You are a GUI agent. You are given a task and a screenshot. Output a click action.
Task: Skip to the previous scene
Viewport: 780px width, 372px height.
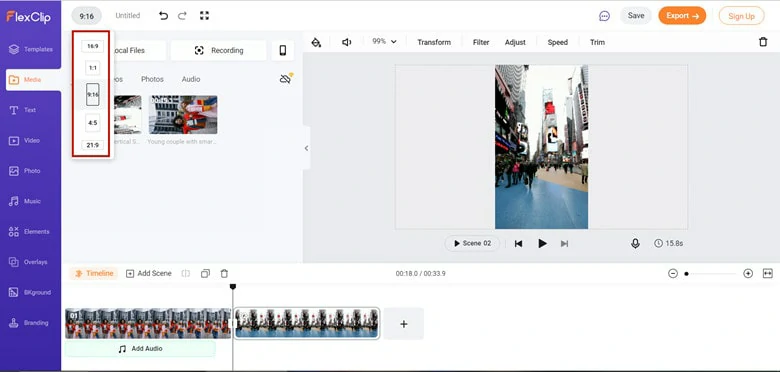coord(518,243)
